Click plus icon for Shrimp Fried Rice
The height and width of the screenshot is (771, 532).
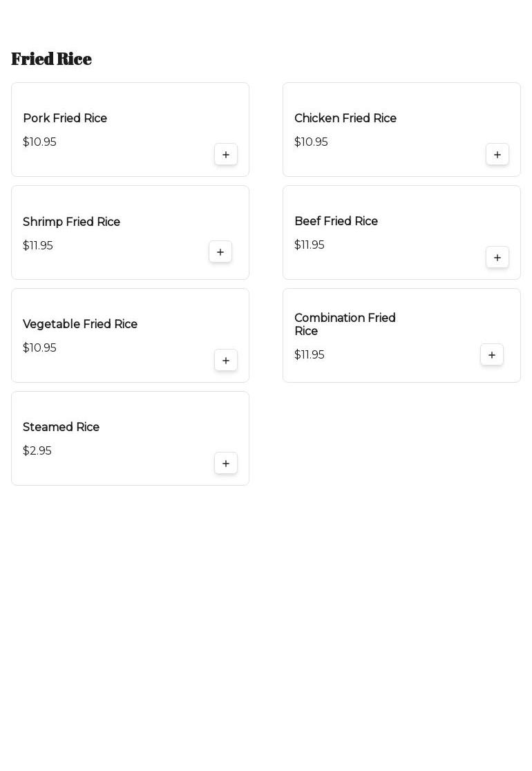[x=220, y=252]
